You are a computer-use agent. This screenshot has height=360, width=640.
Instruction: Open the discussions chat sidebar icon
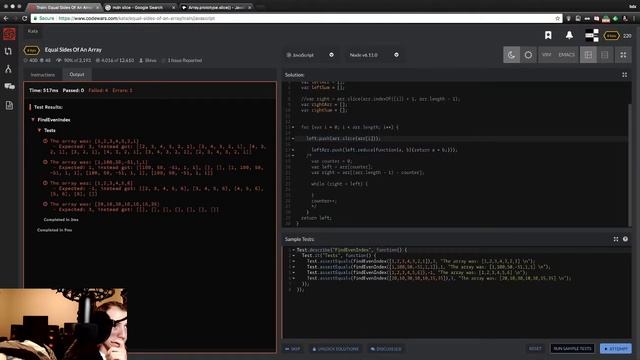coord(9,87)
